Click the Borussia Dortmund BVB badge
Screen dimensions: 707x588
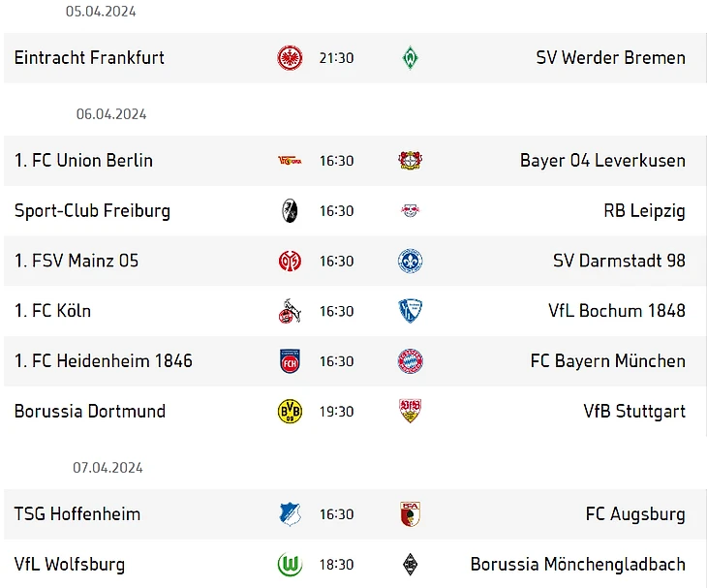pyautogui.click(x=290, y=412)
